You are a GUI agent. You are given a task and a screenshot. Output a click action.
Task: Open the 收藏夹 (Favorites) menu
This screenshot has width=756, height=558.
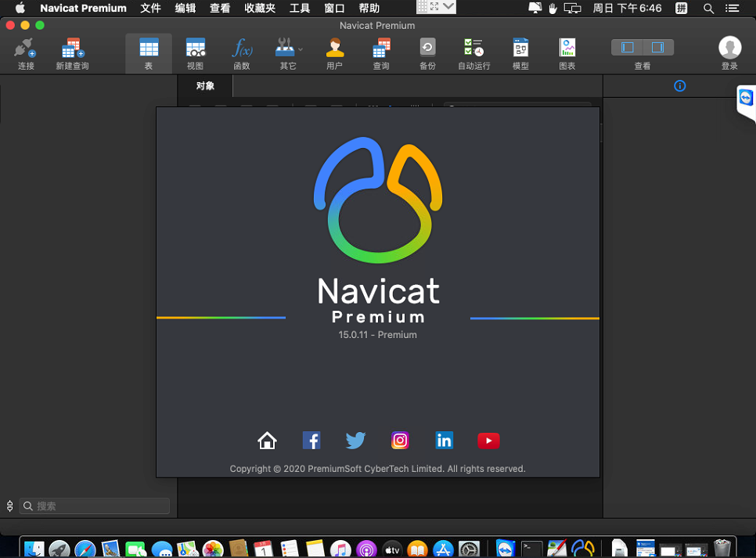click(x=260, y=8)
